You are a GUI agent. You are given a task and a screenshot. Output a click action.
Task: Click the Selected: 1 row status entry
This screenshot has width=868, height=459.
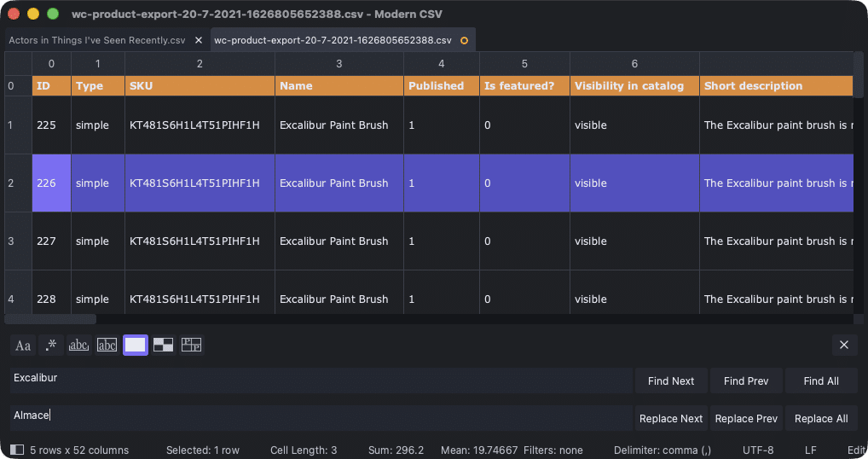(203, 450)
